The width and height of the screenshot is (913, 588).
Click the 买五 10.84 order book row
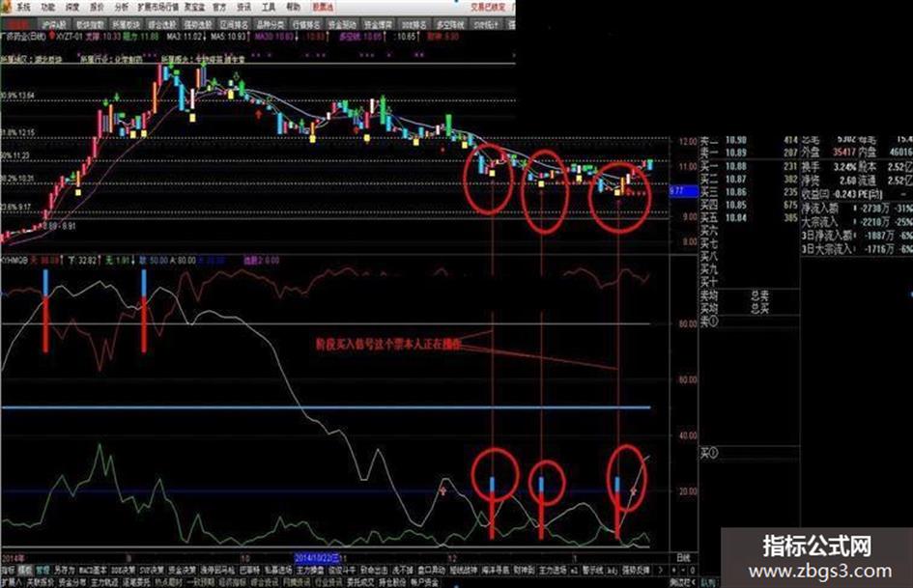pyautogui.click(x=749, y=218)
